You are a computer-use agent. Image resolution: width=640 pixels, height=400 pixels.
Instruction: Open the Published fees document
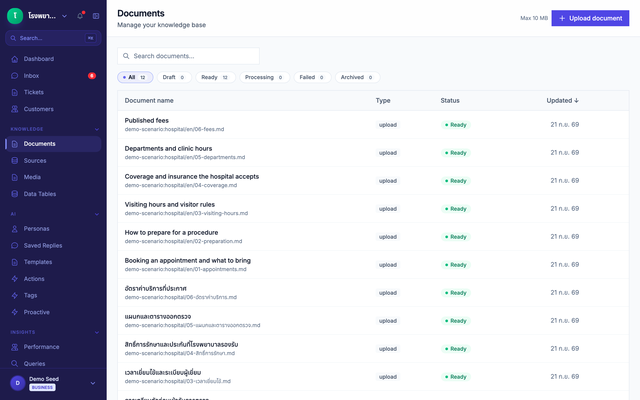tap(147, 120)
